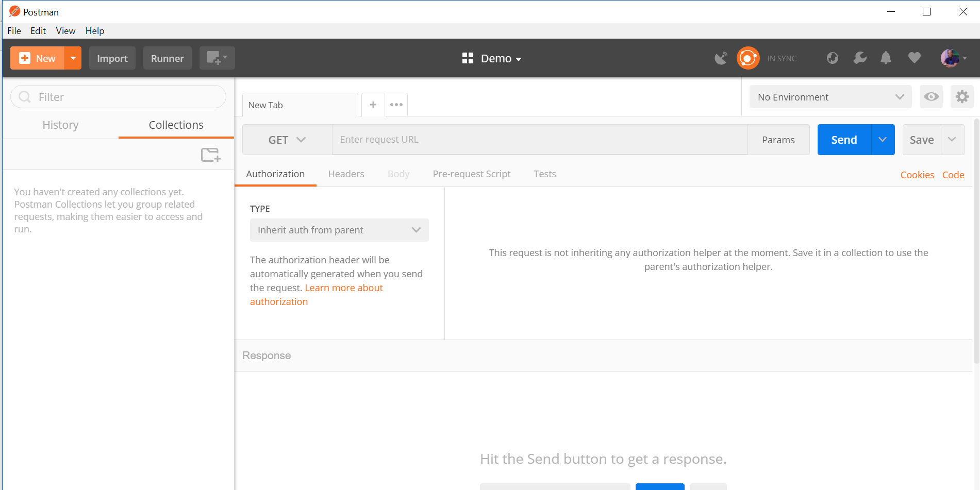Open Inherit auth from parent type dropdown
Screen dimensions: 980x490
(x=339, y=230)
